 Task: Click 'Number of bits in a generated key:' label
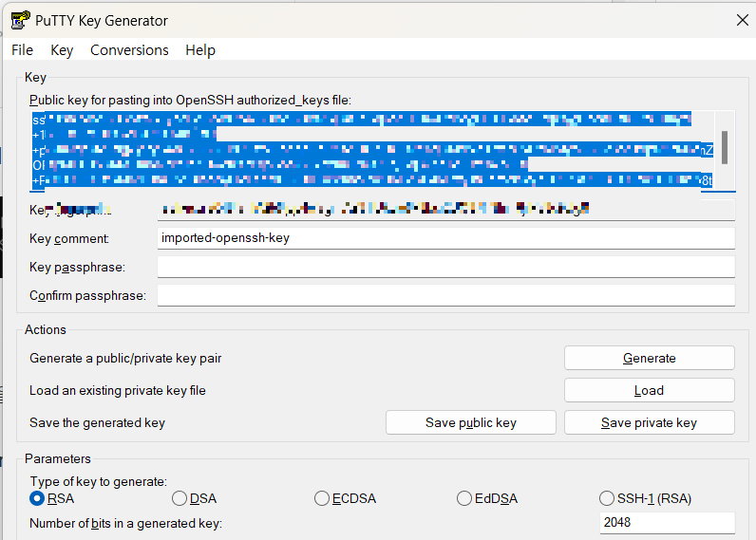(125, 523)
